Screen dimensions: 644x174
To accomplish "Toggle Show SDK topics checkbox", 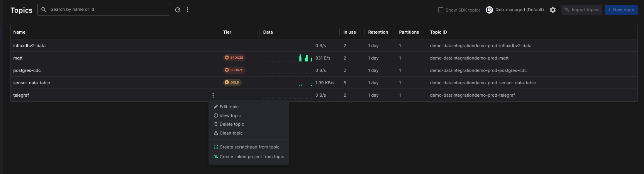I will [x=441, y=10].
